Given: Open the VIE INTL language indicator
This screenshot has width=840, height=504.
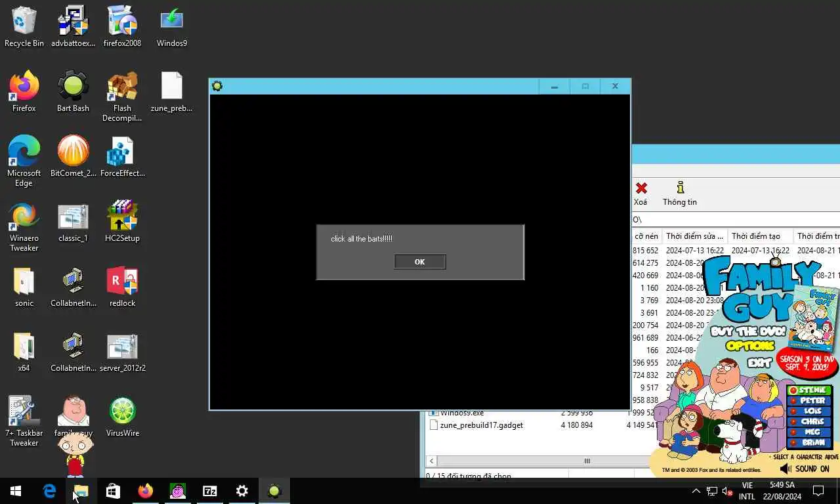Looking at the screenshot, I should (747, 491).
